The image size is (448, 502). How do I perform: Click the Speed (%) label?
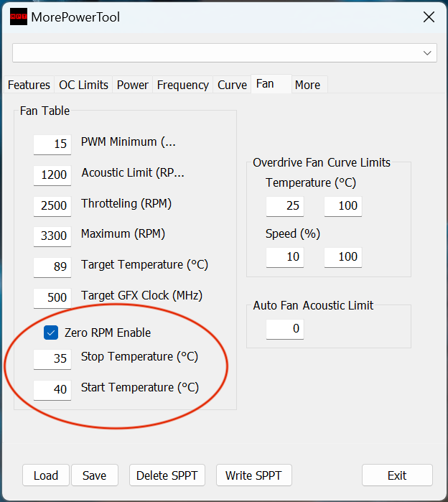tap(293, 234)
